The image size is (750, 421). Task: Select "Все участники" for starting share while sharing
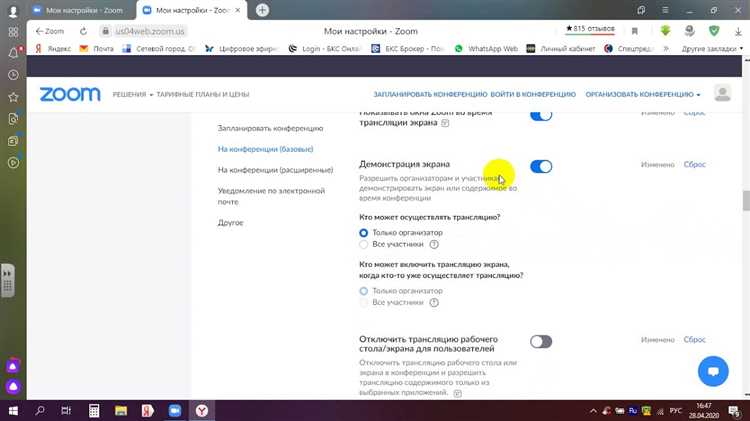pyautogui.click(x=364, y=303)
